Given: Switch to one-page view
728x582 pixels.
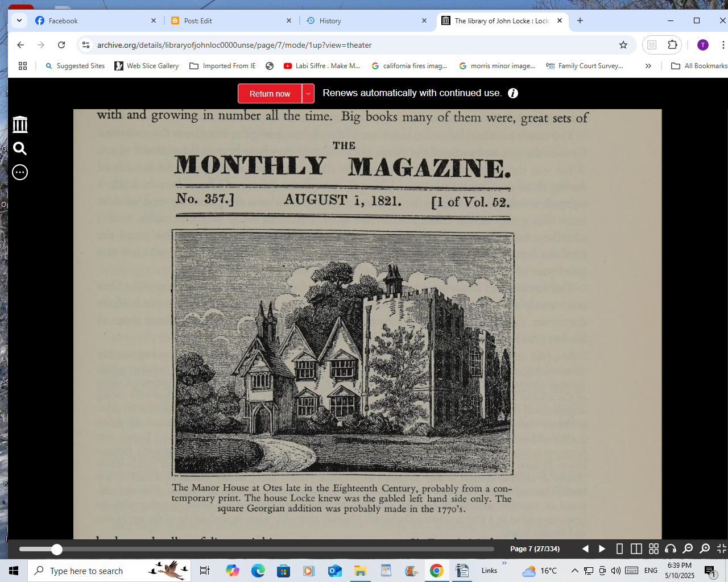Looking at the screenshot, I should [x=619, y=548].
